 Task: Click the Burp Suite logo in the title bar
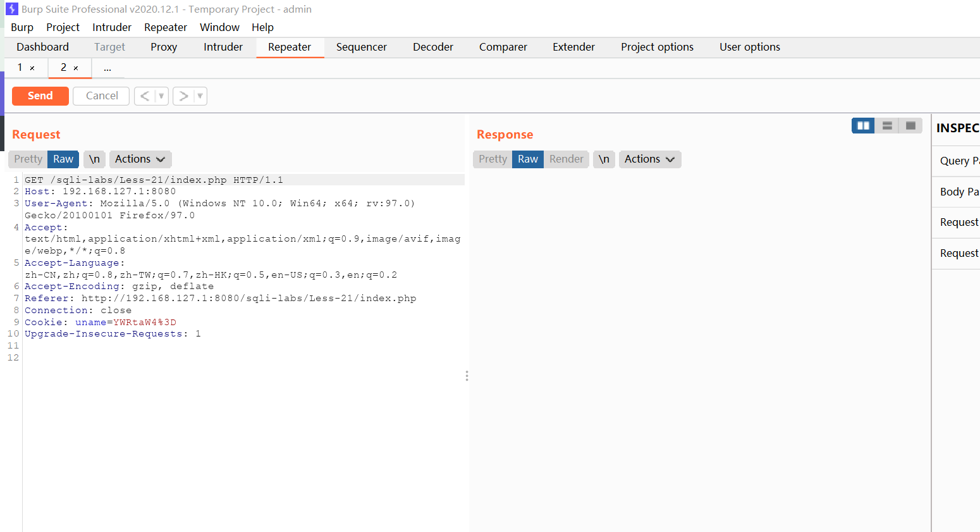click(11, 9)
